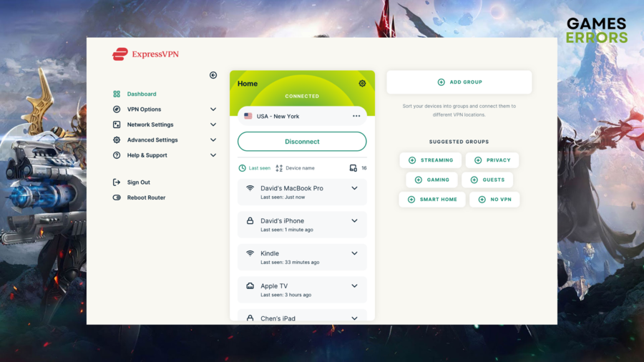Screen dimensions: 644x362
Task: Click the Add Group button
Action: 459,82
